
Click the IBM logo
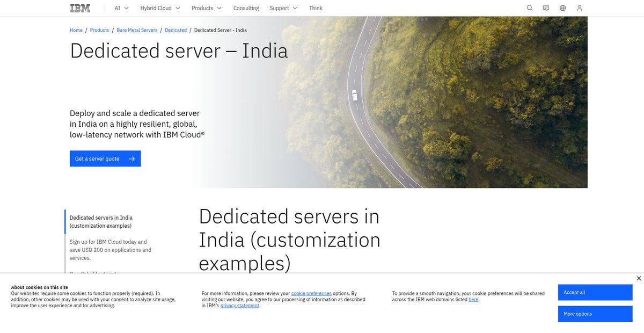80,8
